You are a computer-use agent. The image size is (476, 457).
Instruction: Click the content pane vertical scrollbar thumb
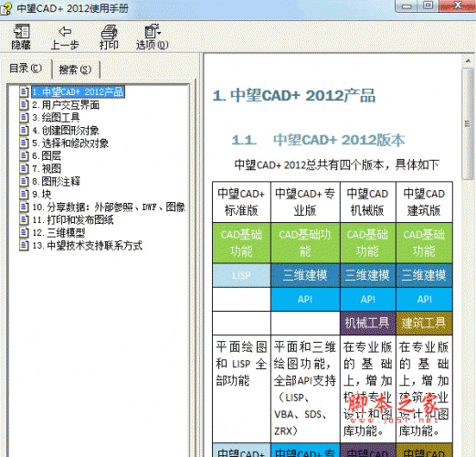point(468,123)
